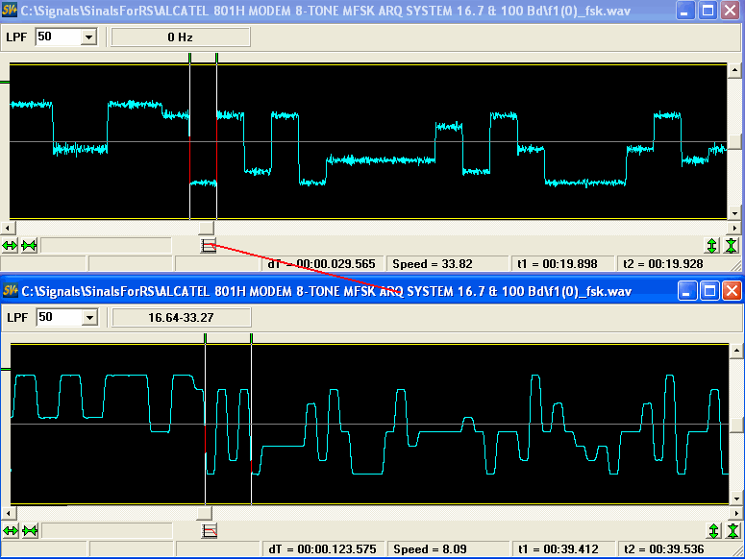Click horizontal compress icon in bottom window
Screen dimensions: 745x560
pos(29,530)
